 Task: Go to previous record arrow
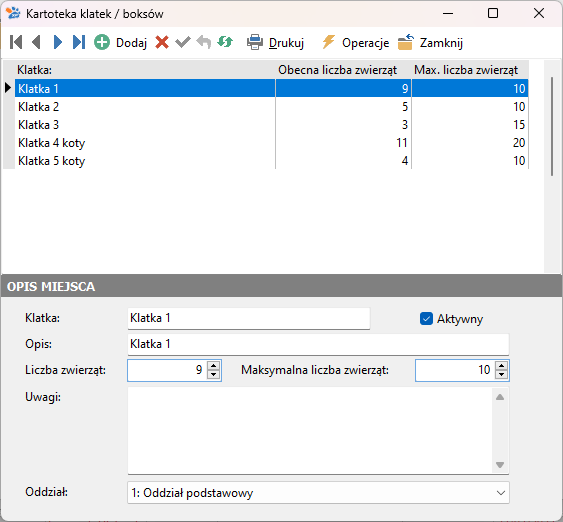click(36, 42)
